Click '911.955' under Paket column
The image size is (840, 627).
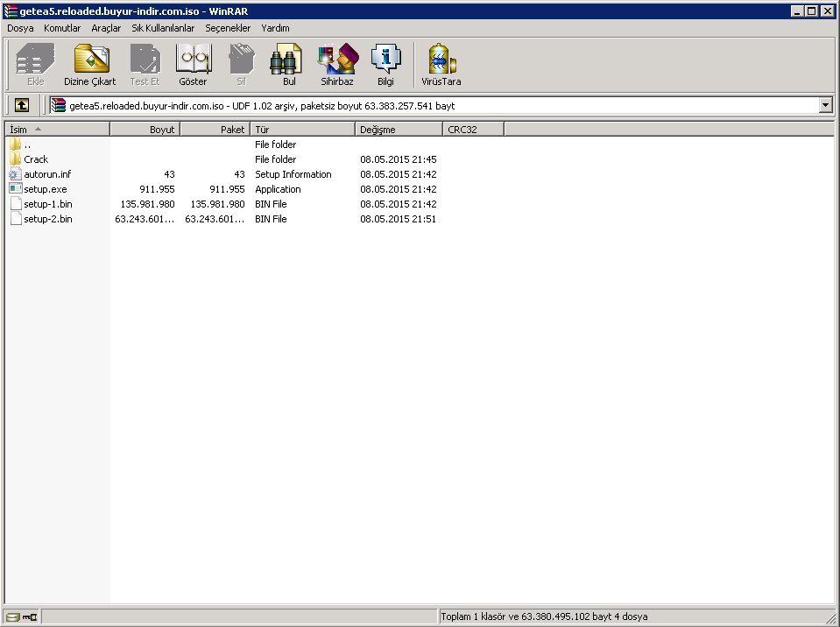click(x=227, y=189)
